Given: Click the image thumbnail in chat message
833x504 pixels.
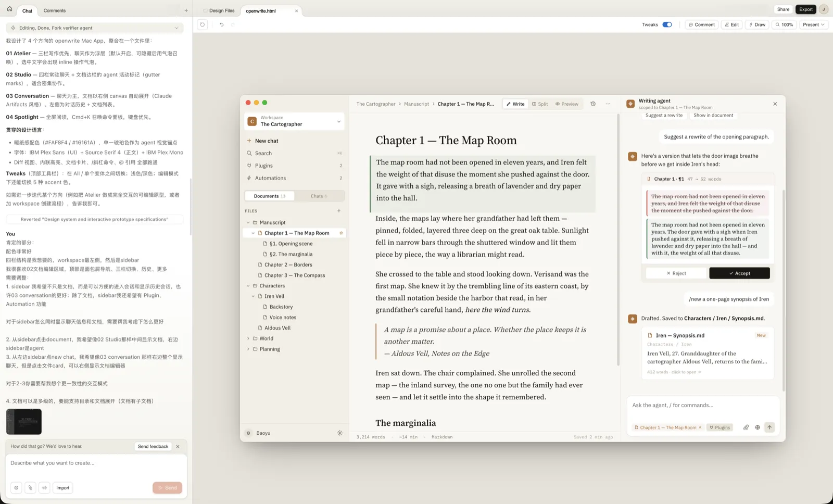Looking at the screenshot, I should (x=24, y=422).
